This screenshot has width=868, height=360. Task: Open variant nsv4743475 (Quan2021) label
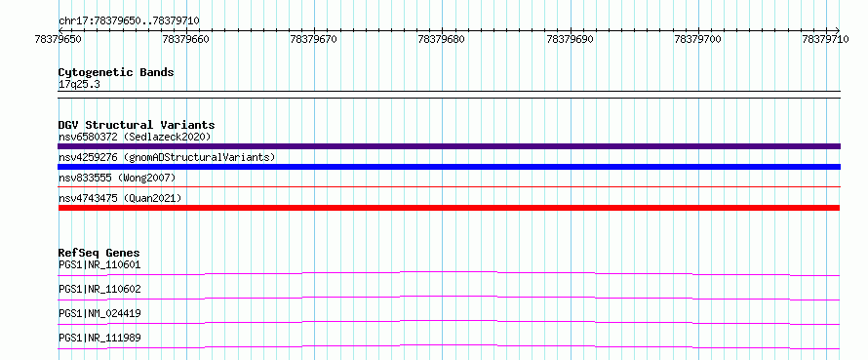point(120,198)
